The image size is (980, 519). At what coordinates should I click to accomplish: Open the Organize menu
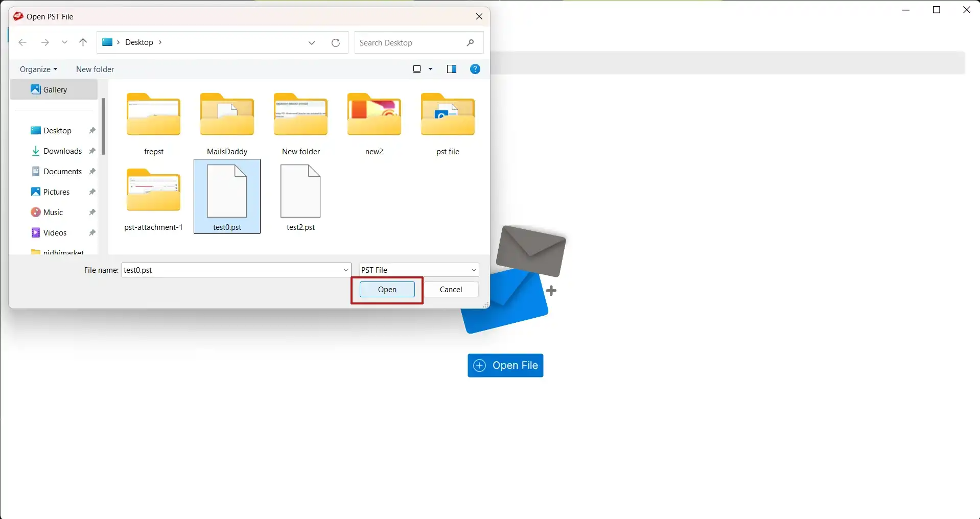click(38, 69)
